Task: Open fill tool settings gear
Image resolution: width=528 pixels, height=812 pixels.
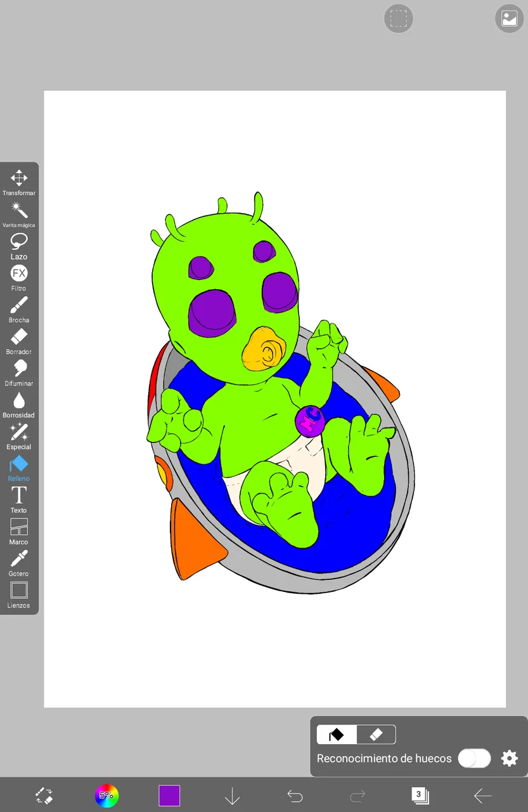Action: coord(510,758)
